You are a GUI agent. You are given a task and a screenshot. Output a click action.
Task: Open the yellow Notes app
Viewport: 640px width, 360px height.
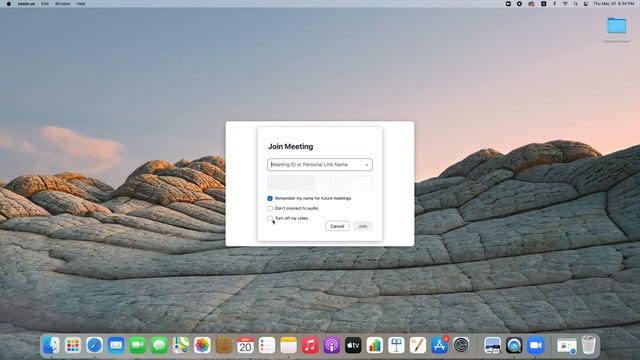(x=289, y=345)
